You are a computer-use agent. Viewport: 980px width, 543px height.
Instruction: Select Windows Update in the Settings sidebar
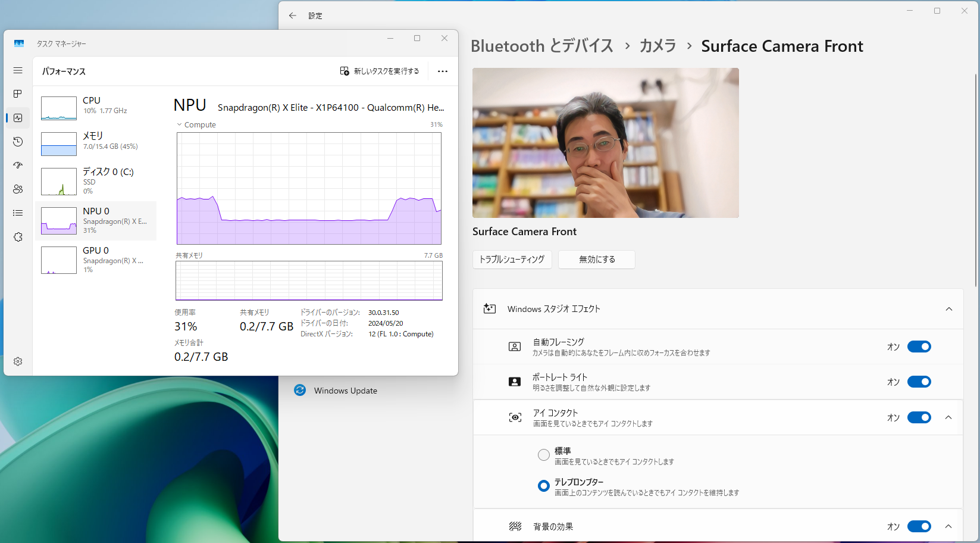point(345,390)
